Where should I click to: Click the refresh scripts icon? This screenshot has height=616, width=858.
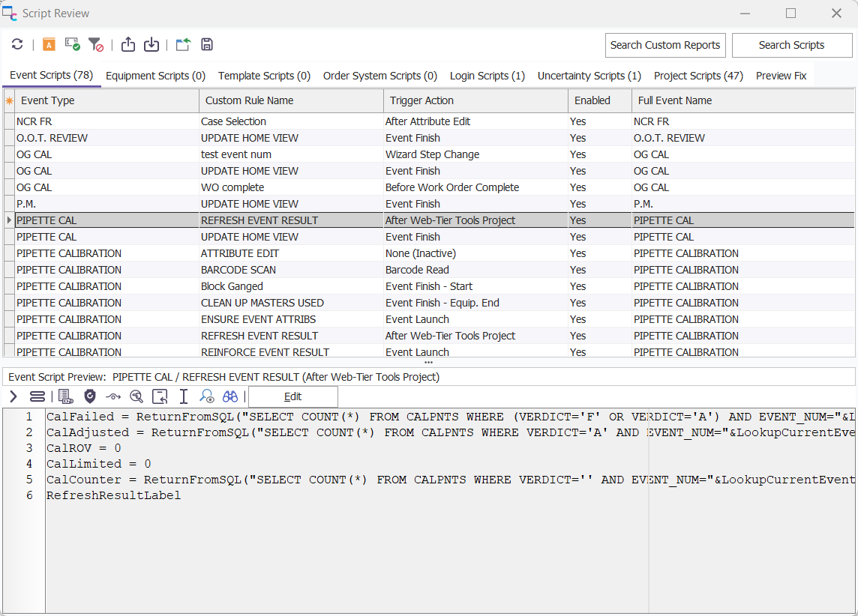(x=17, y=45)
